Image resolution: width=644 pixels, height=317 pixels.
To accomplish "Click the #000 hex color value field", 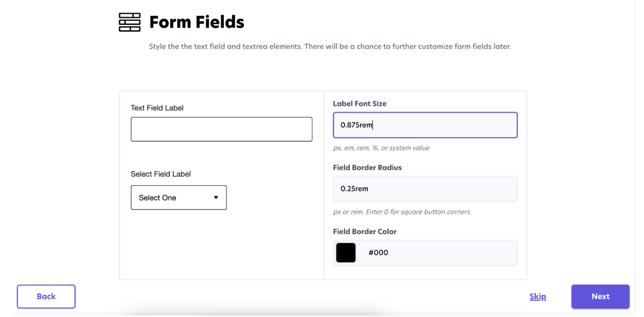I will pos(437,253).
